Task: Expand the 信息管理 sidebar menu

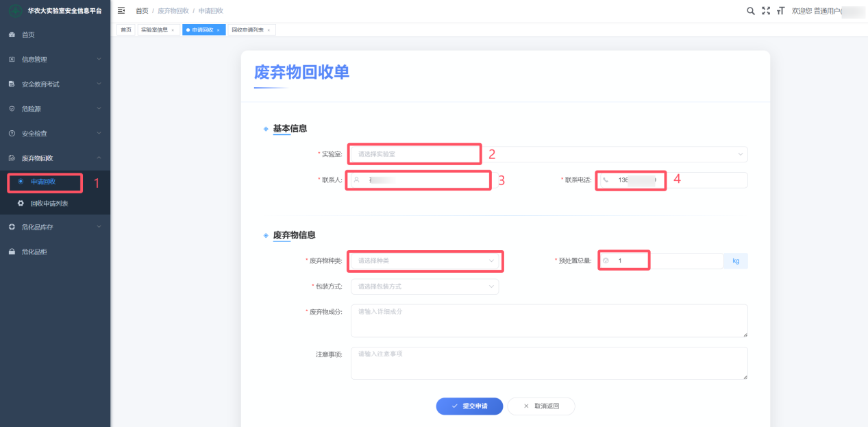Action: point(55,60)
